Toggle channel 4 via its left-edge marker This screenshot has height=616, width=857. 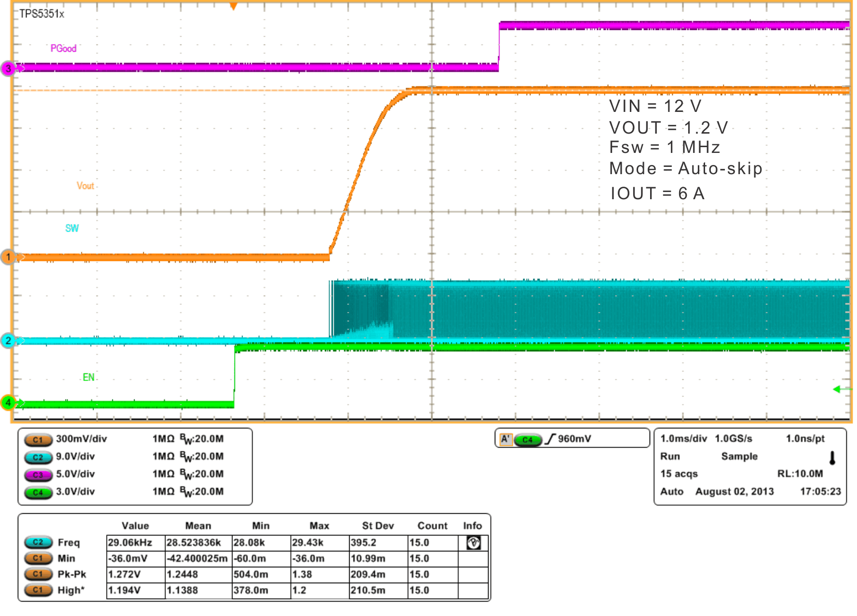click(x=8, y=403)
